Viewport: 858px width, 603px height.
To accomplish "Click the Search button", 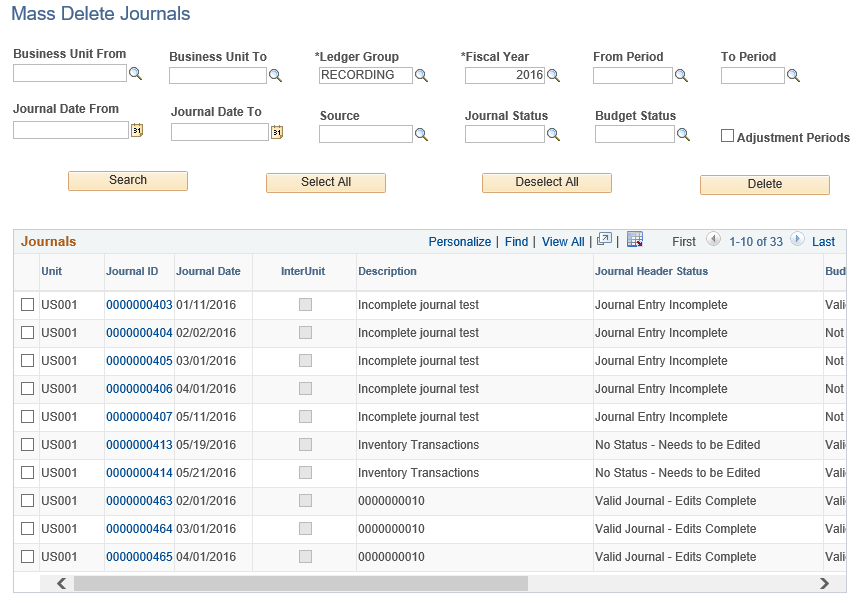I will pos(127,181).
